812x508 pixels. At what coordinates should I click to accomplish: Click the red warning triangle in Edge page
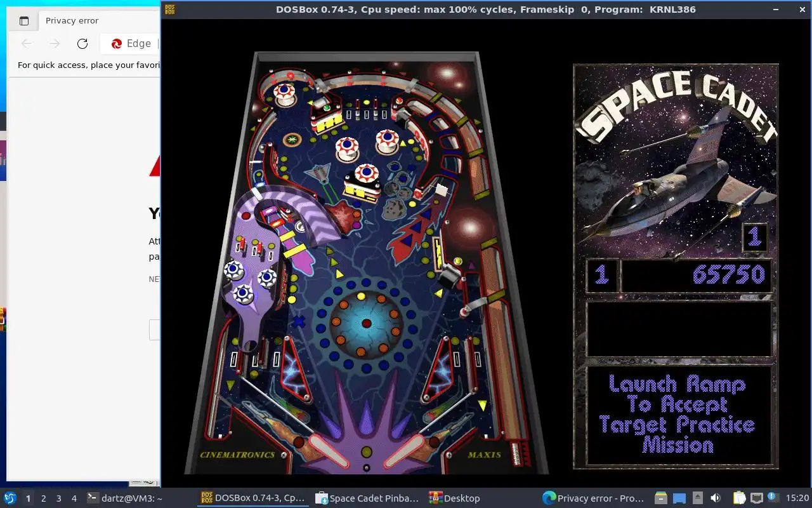tap(155, 166)
